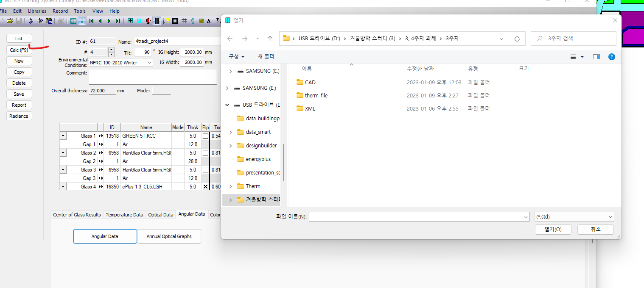Refresh the folder in the open dialog
This screenshot has width=644, height=288.
point(517,39)
